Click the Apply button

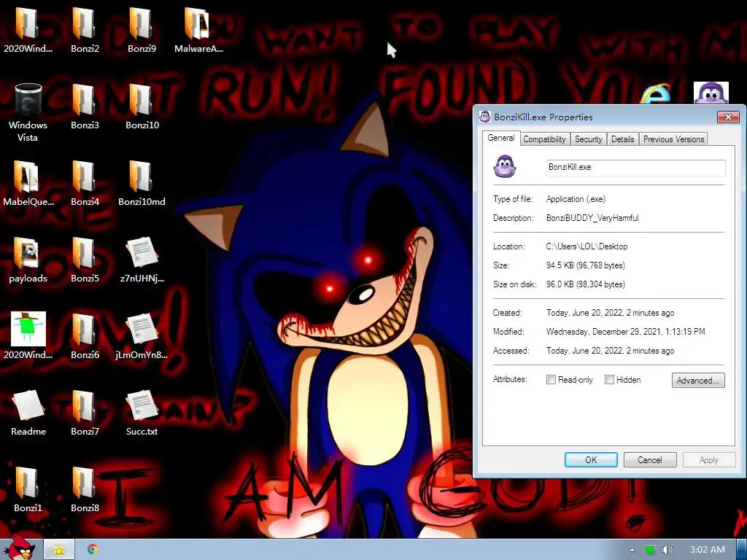point(708,459)
